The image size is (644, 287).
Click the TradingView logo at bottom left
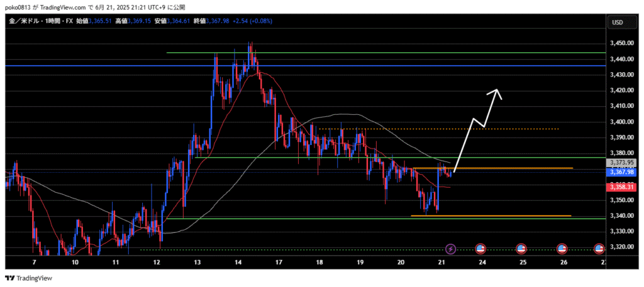coord(29,278)
